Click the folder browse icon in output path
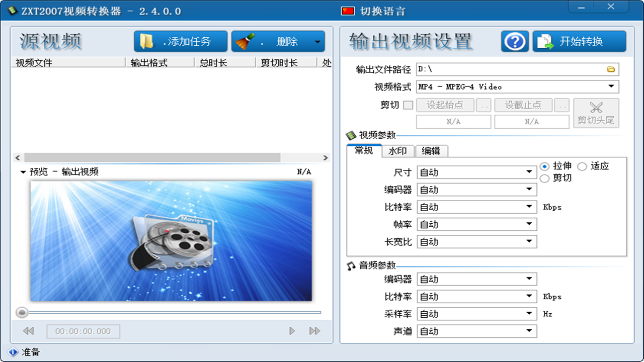644x362 pixels. 611,69
